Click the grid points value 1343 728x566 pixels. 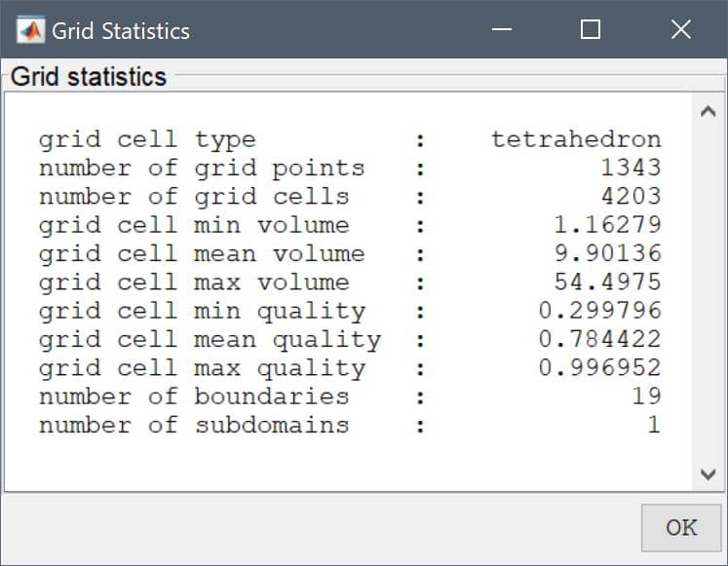coord(631,168)
